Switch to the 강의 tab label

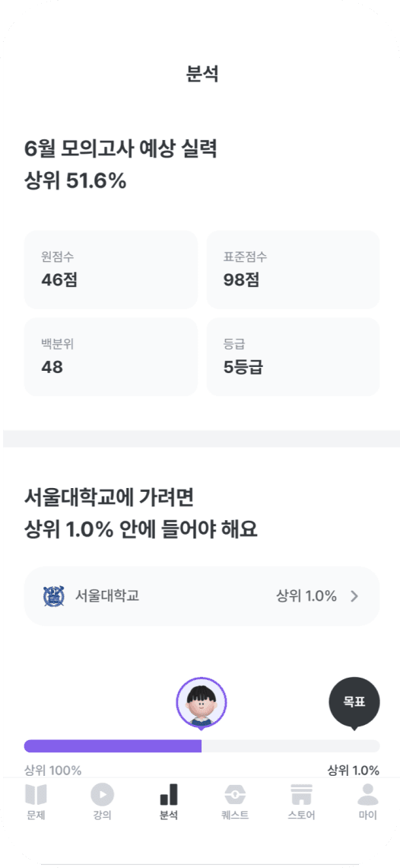[x=103, y=815]
